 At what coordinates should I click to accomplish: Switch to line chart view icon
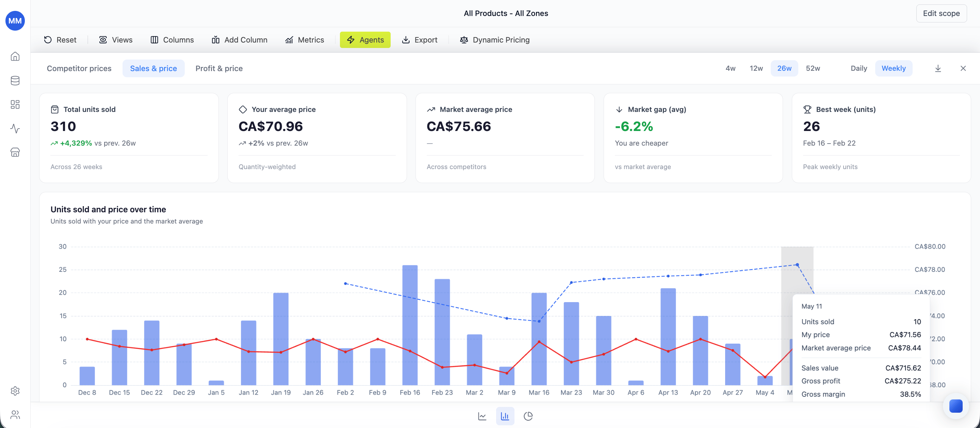481,416
